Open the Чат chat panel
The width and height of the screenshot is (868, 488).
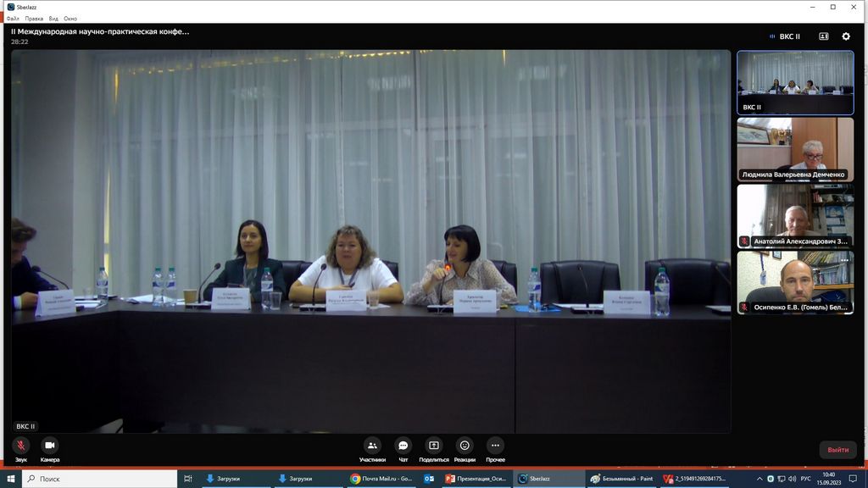[x=403, y=446]
